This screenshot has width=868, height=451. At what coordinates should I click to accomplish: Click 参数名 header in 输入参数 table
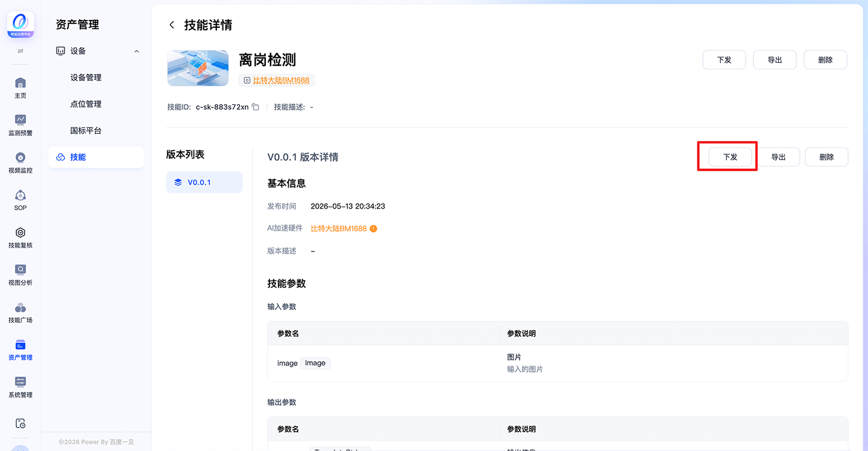(x=288, y=333)
